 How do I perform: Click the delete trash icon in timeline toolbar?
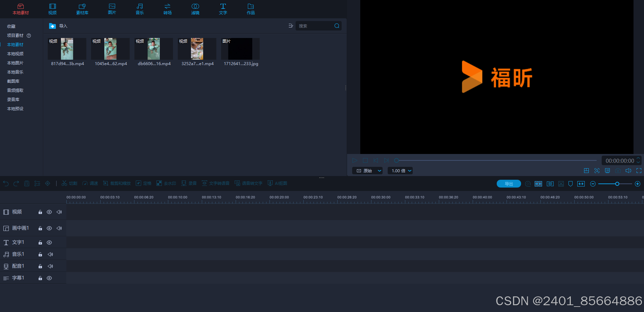[x=27, y=183]
